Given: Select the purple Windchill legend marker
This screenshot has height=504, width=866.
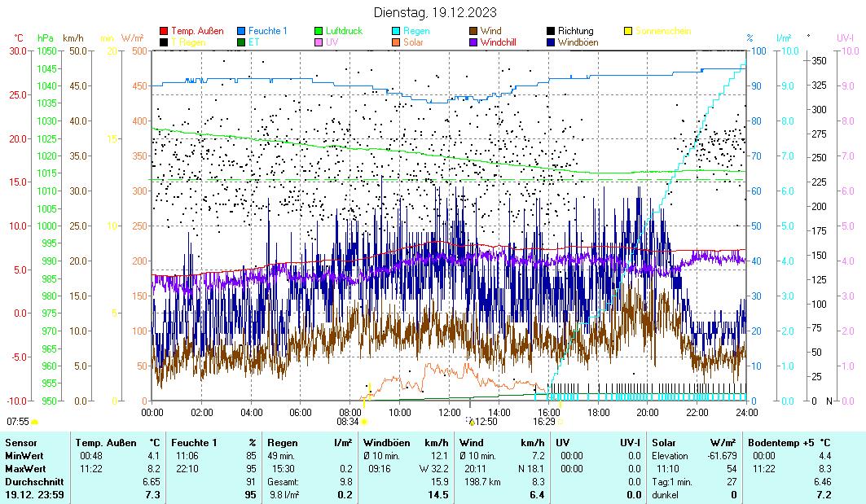Looking at the screenshot, I should pos(473,42).
